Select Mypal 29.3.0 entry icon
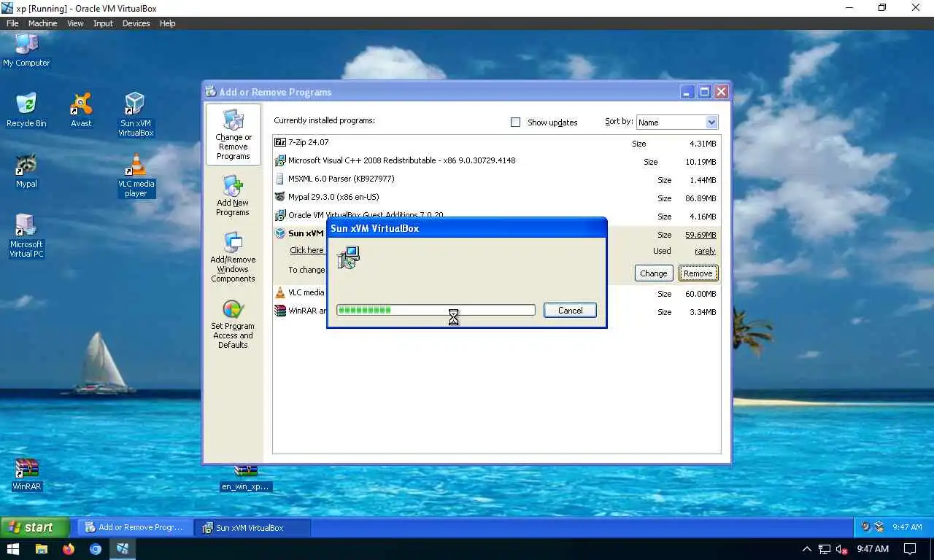 [279, 197]
